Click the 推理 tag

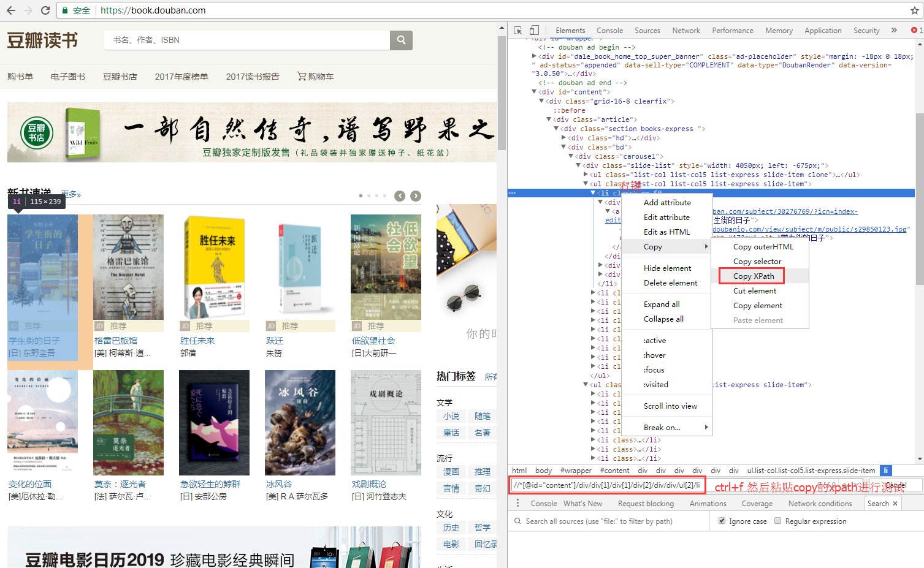[483, 472]
